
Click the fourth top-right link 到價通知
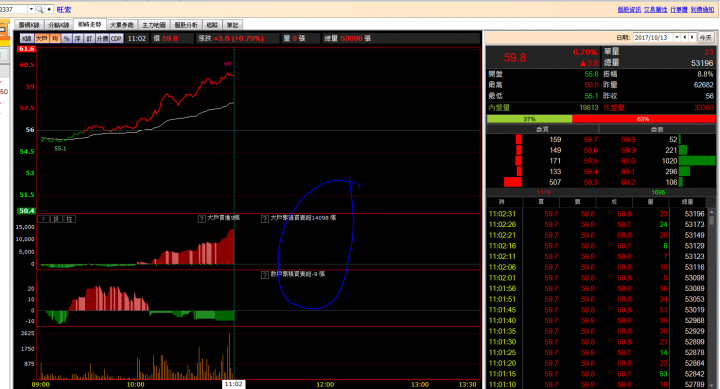pos(702,9)
